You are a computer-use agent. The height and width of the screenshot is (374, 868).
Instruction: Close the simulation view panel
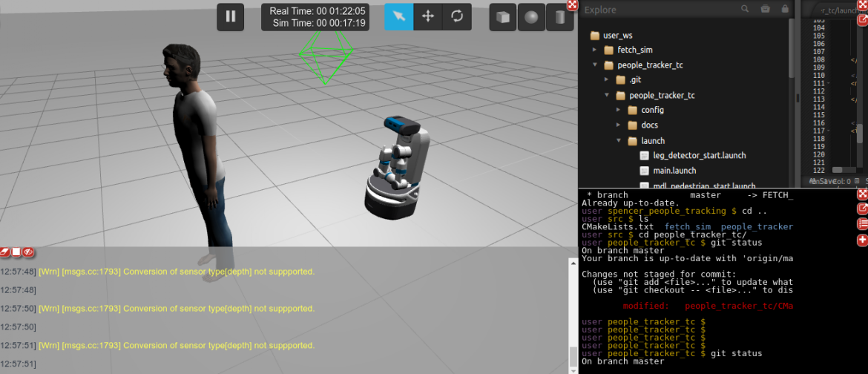[x=573, y=5]
